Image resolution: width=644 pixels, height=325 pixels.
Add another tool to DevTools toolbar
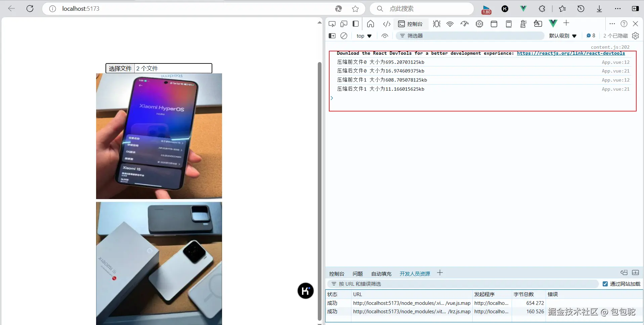click(566, 23)
